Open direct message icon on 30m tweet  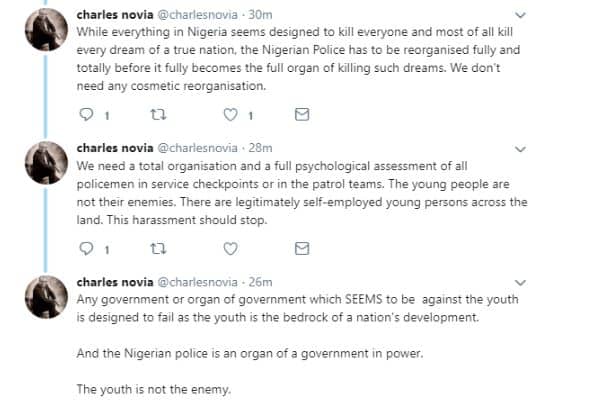click(x=303, y=114)
